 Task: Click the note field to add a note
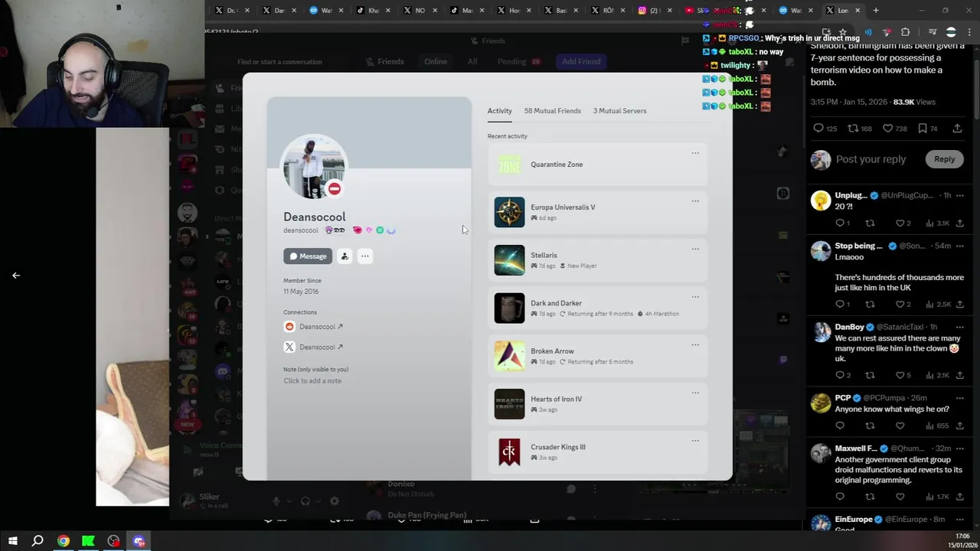tap(312, 381)
